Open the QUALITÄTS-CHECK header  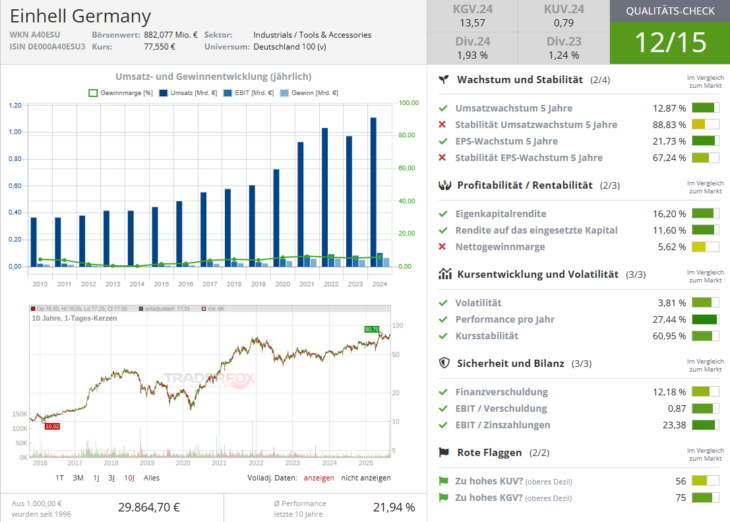670,11
